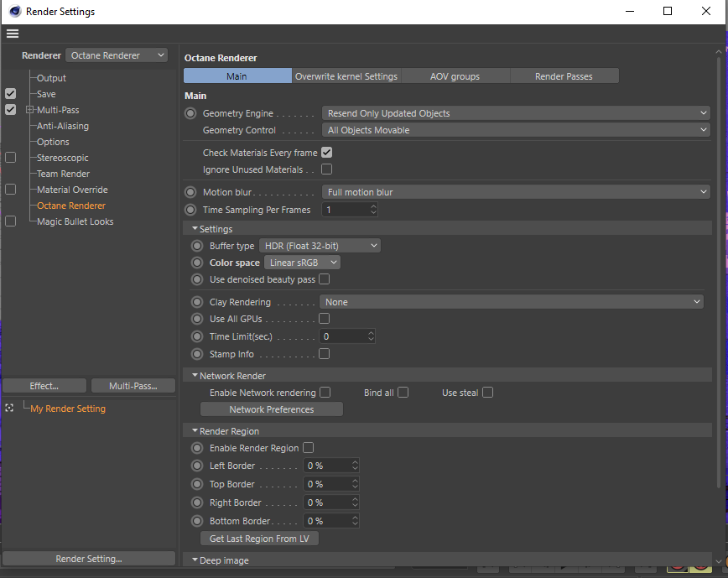Tick the Enable Render Region checkbox
728x578 pixels.
click(309, 447)
